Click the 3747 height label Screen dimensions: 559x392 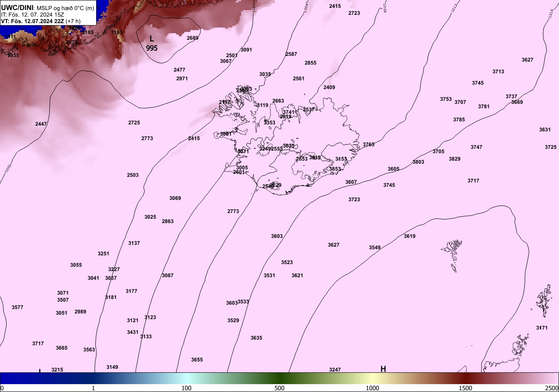point(476,147)
